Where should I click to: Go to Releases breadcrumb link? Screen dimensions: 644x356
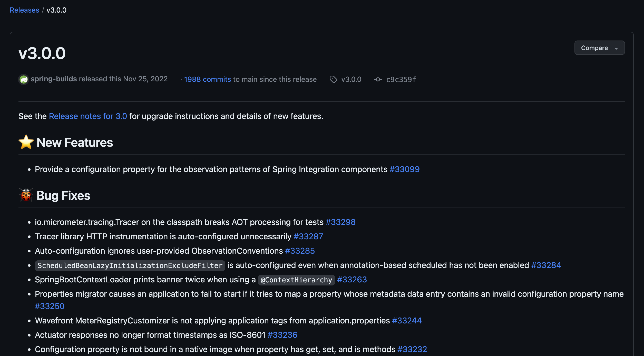(x=24, y=10)
